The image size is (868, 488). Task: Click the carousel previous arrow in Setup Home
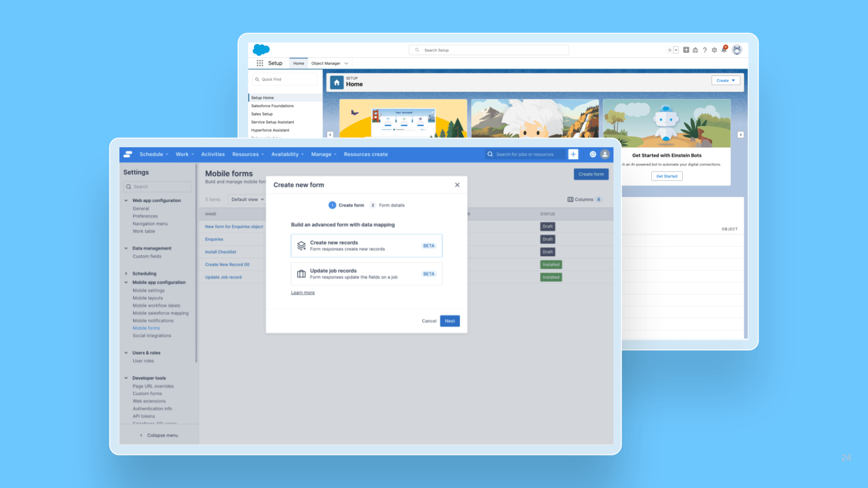pos(330,135)
